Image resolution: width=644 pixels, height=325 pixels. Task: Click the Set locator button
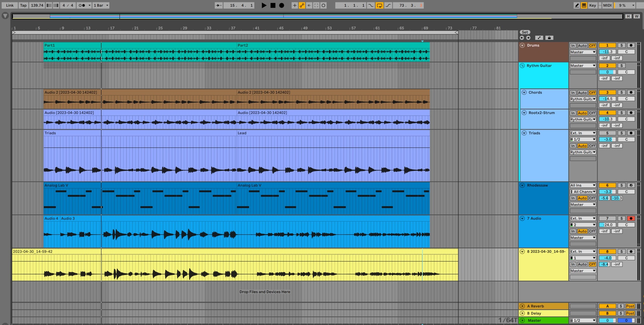point(525,32)
